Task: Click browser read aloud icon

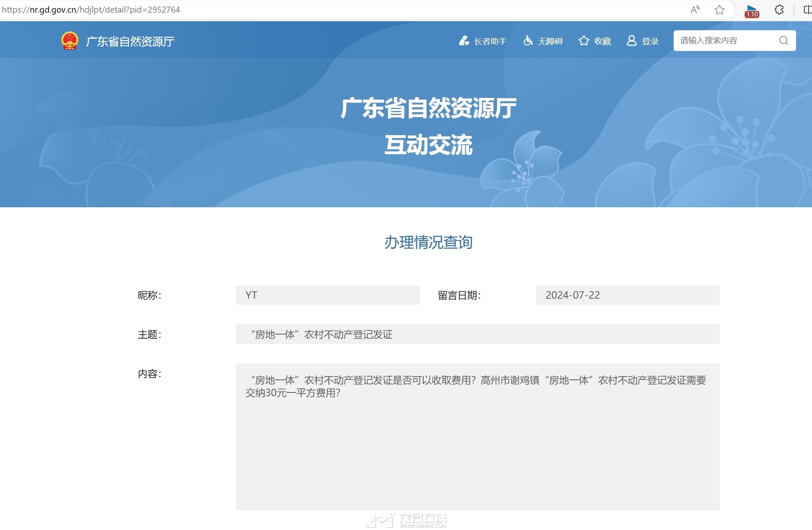Action: [x=695, y=10]
